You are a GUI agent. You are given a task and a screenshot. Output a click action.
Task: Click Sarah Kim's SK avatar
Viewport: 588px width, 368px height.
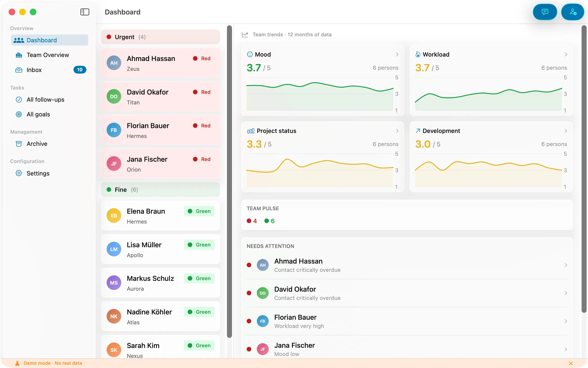click(x=114, y=350)
